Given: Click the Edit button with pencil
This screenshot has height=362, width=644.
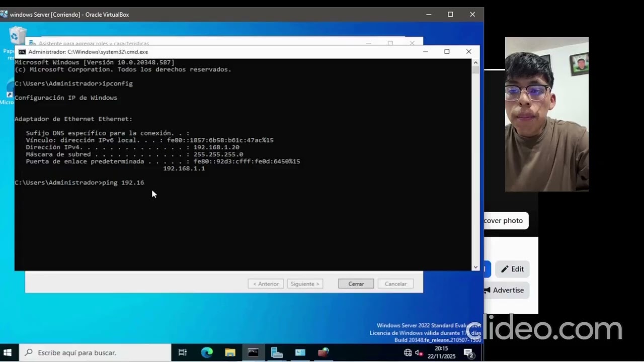Looking at the screenshot, I should [x=512, y=269].
